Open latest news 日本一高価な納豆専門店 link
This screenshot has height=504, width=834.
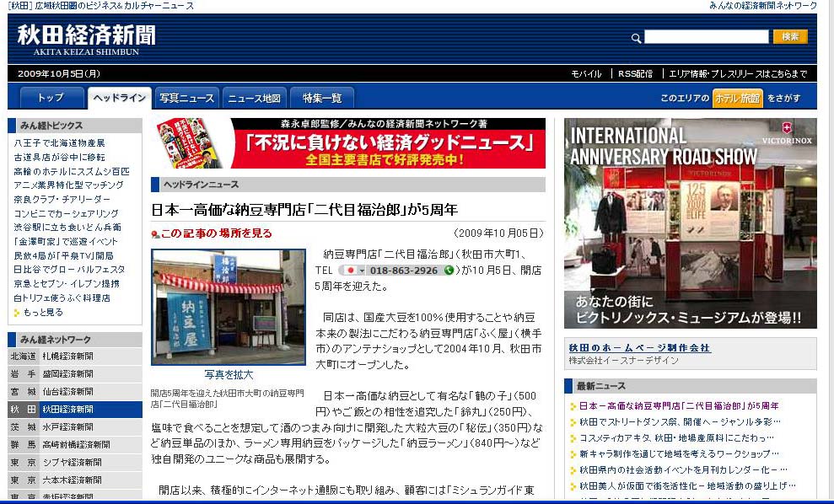coord(679,406)
